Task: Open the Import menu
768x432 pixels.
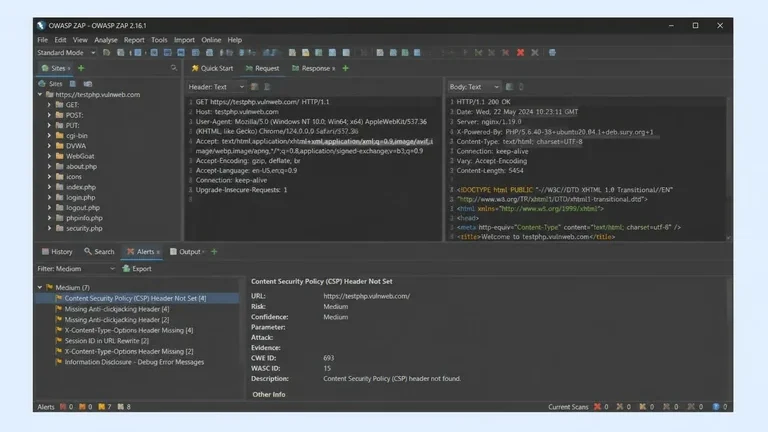Action: click(184, 40)
